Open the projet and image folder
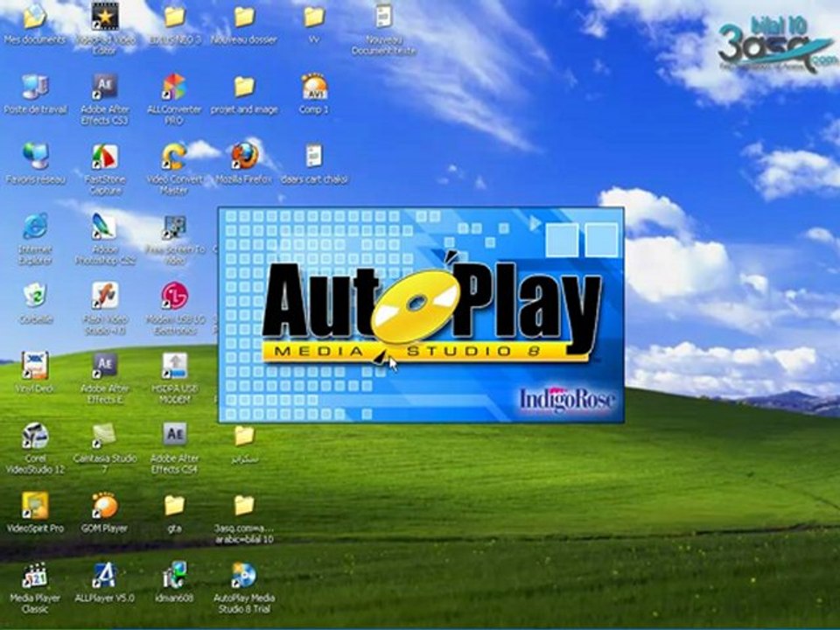The image size is (840, 630). point(244,87)
